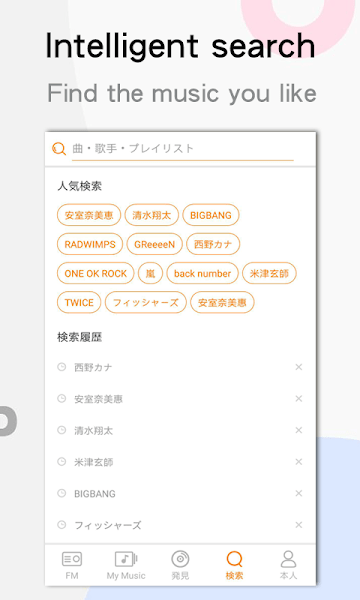Click clock icon beside フィッシャーズ history
The height and width of the screenshot is (600, 360).
pyautogui.click(x=62, y=525)
